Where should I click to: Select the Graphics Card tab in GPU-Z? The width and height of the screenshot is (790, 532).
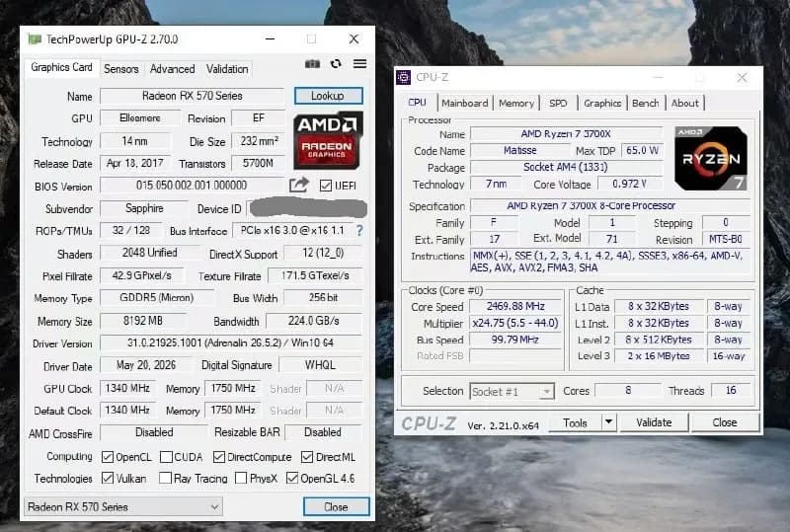[61, 67]
